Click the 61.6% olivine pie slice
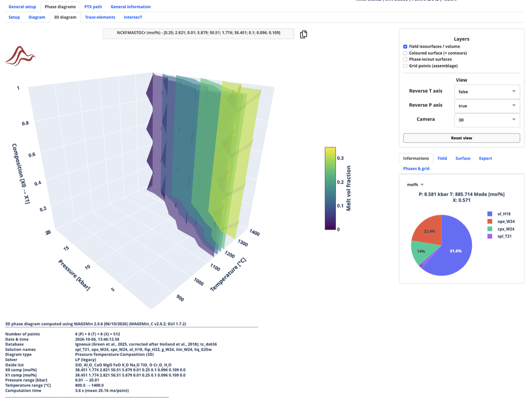The image size is (532, 407). tap(456, 251)
